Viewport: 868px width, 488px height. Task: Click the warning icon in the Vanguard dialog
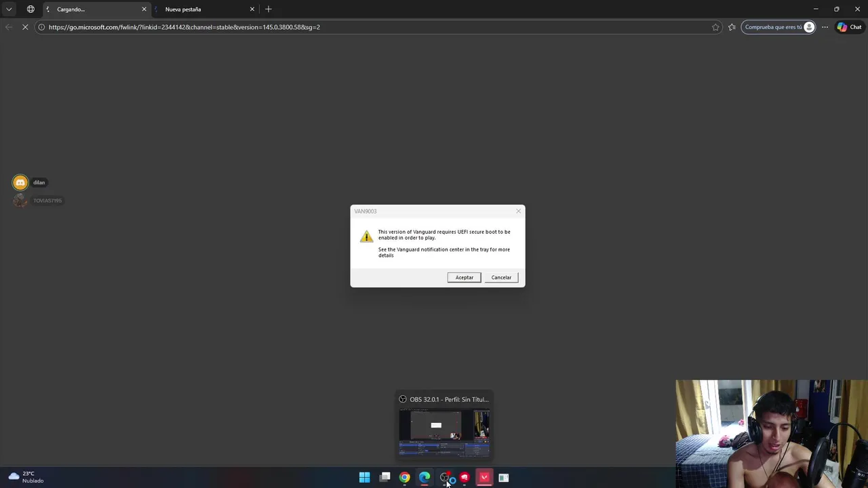pos(366,236)
